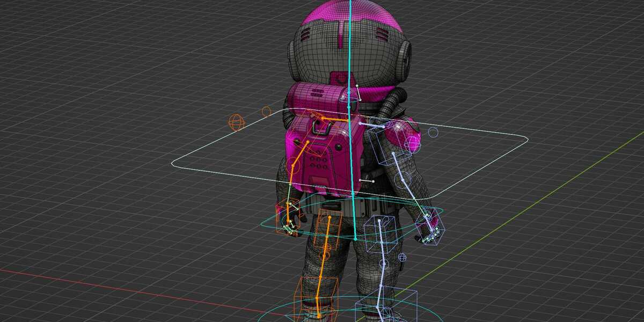
Task: Click the lavender circle control on right forearm
Action: click(x=403, y=180)
